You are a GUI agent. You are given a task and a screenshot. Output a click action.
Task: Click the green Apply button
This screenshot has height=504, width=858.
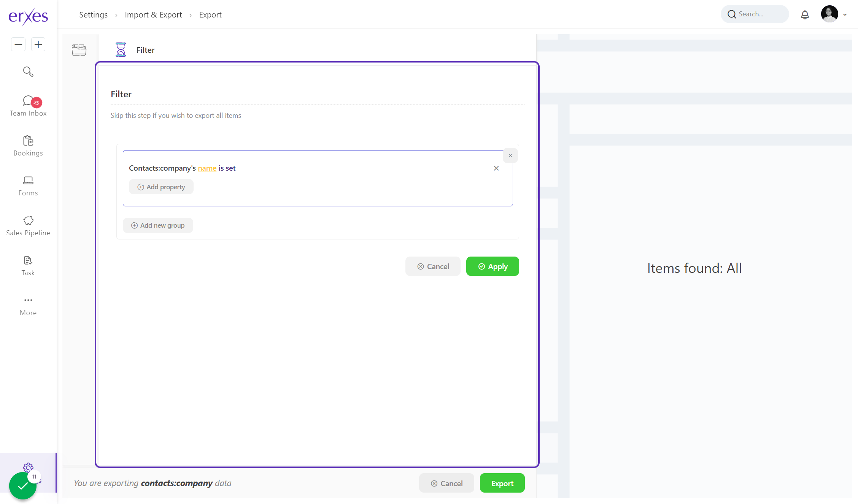coord(492,266)
